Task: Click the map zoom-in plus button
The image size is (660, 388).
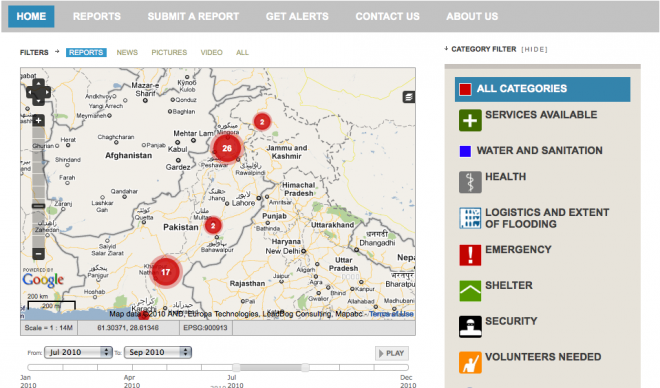Action: (38, 121)
